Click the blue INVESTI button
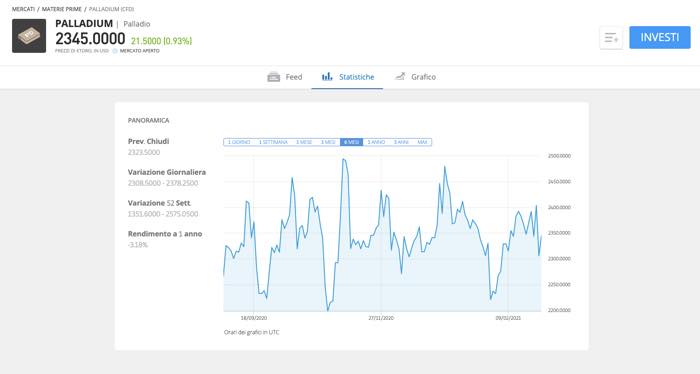700x374 pixels. click(x=660, y=37)
